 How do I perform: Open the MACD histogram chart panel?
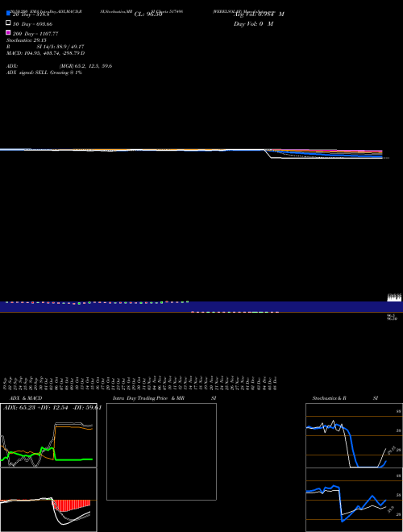click(x=48, y=500)
